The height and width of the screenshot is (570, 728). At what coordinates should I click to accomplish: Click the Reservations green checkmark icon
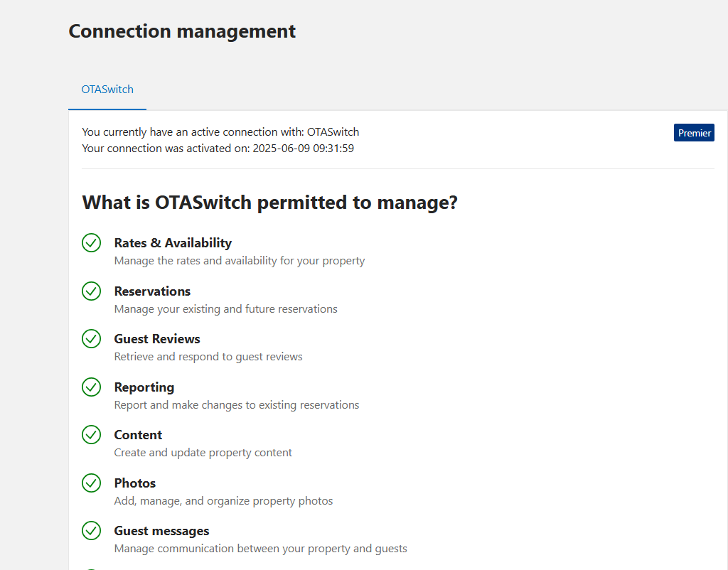[92, 291]
